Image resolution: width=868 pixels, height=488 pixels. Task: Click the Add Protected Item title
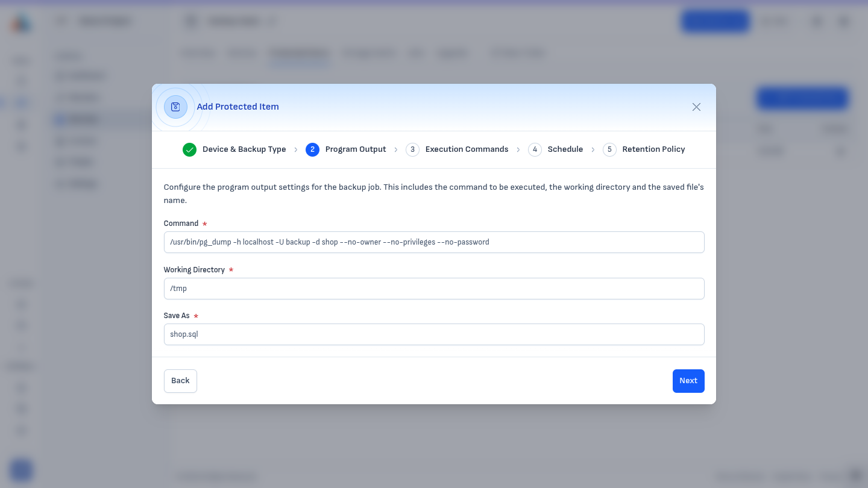click(x=237, y=107)
